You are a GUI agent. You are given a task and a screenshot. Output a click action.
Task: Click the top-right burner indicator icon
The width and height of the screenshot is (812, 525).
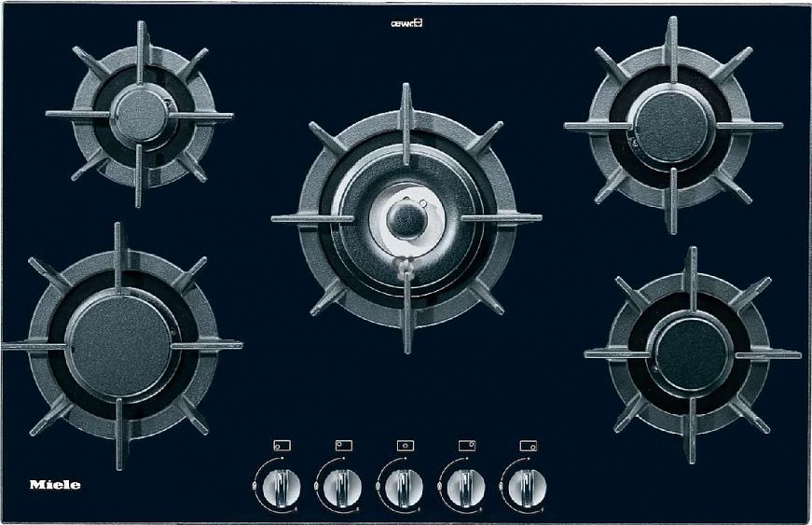[465, 446]
